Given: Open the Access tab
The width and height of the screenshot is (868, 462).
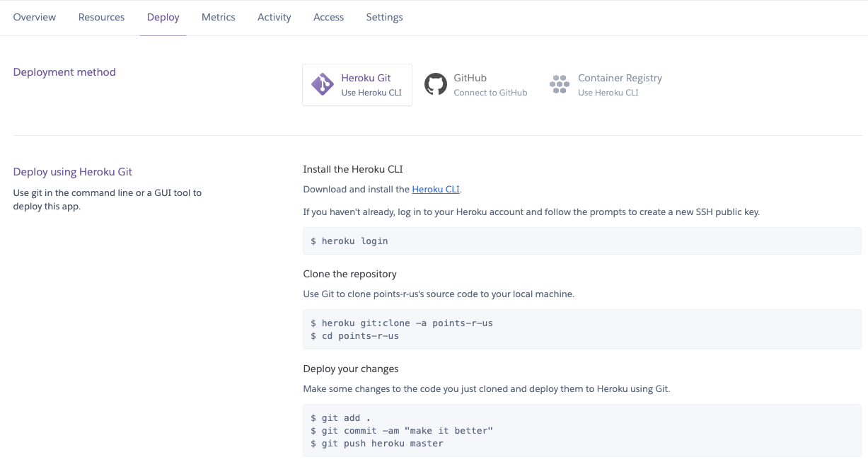Looking at the screenshot, I should [x=328, y=17].
